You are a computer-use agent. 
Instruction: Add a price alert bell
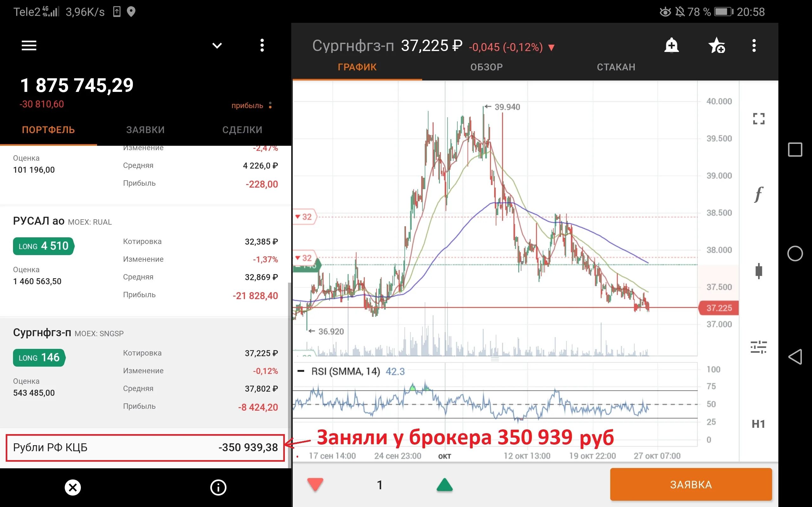point(671,46)
